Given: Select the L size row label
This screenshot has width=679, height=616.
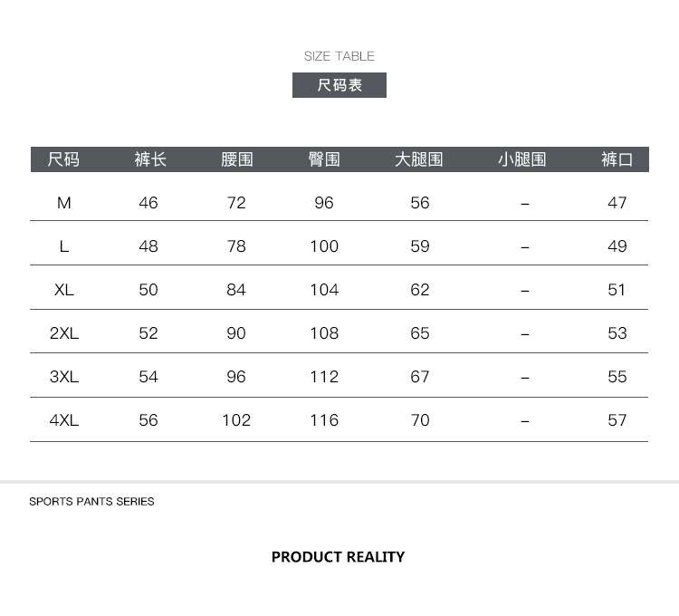Looking at the screenshot, I should [x=63, y=246].
